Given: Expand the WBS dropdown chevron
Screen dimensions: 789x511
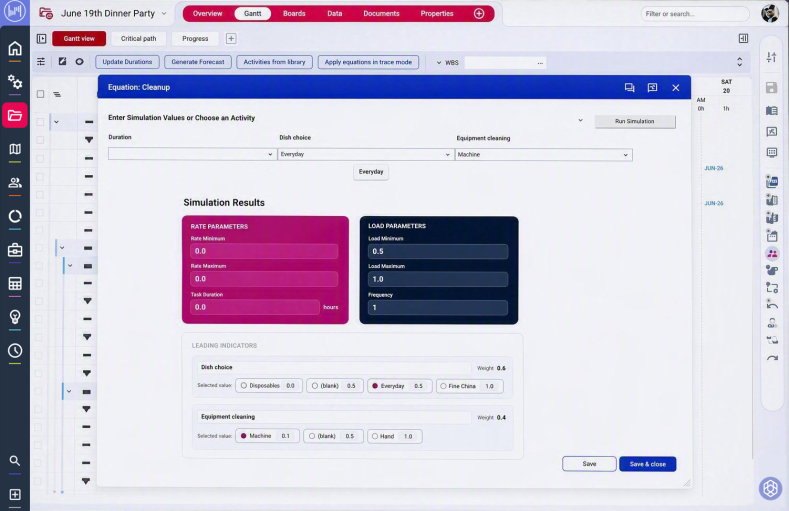Looking at the screenshot, I should (439, 62).
